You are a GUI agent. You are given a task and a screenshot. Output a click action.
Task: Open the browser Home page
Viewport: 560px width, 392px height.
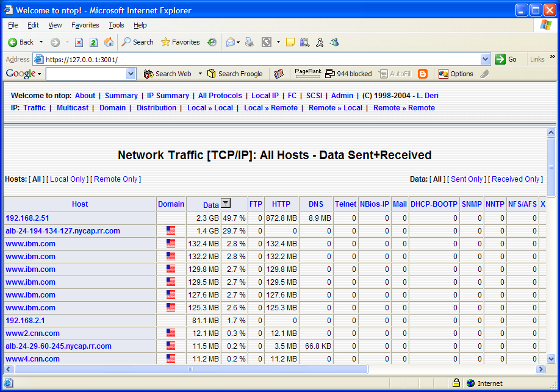click(109, 42)
